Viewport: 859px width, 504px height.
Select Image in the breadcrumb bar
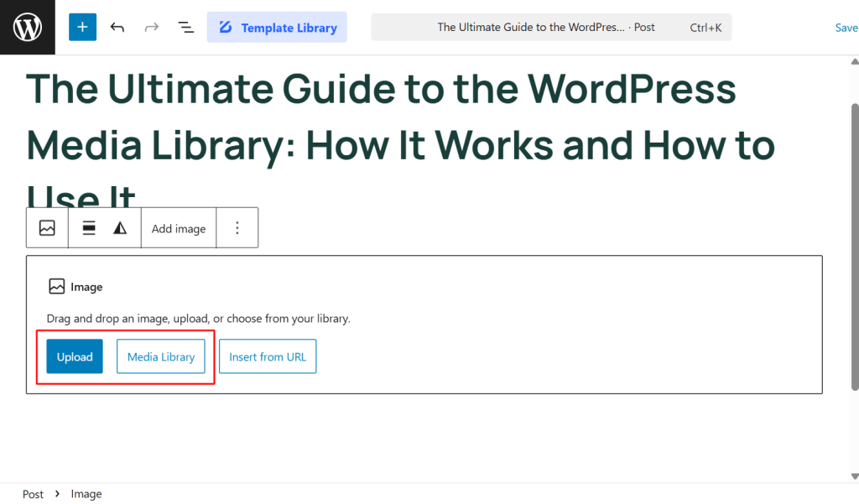86,493
